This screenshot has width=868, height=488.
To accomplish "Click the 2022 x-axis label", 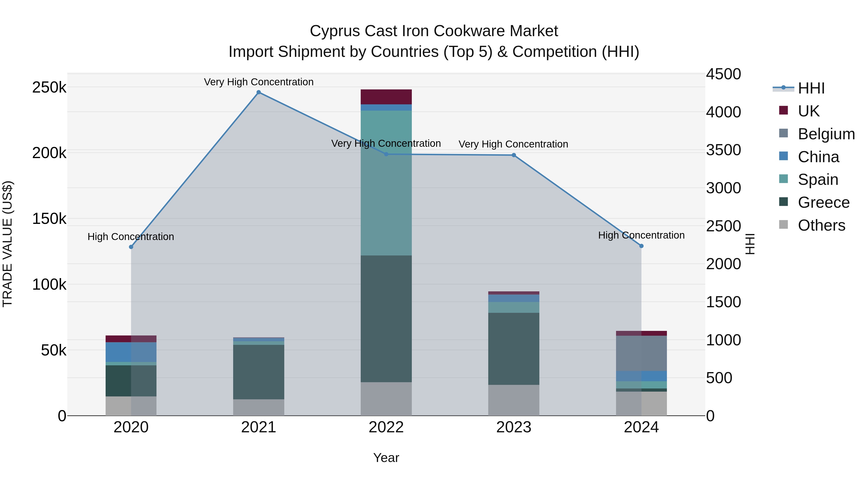I will click(386, 427).
